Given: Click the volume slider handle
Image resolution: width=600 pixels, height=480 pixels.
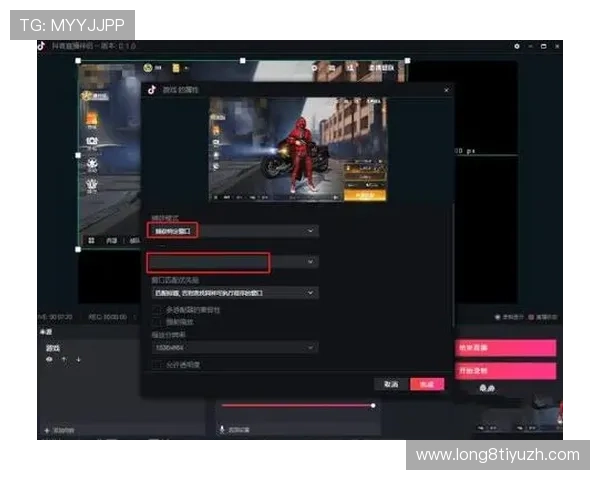Looking at the screenshot, I should click(x=373, y=405).
